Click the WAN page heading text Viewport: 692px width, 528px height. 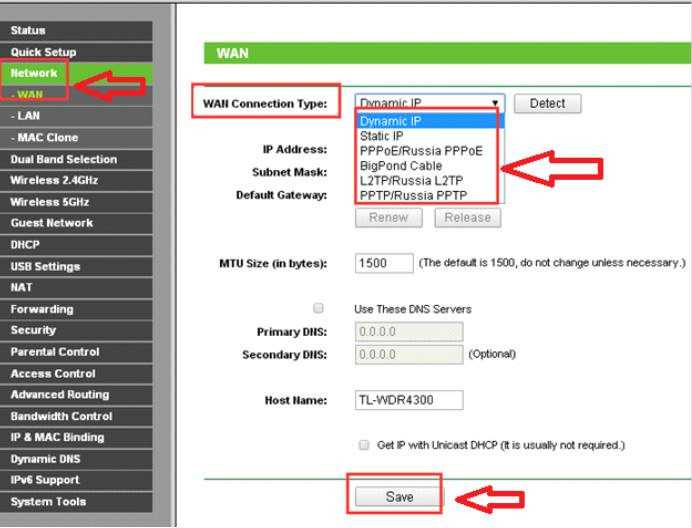[x=232, y=53]
